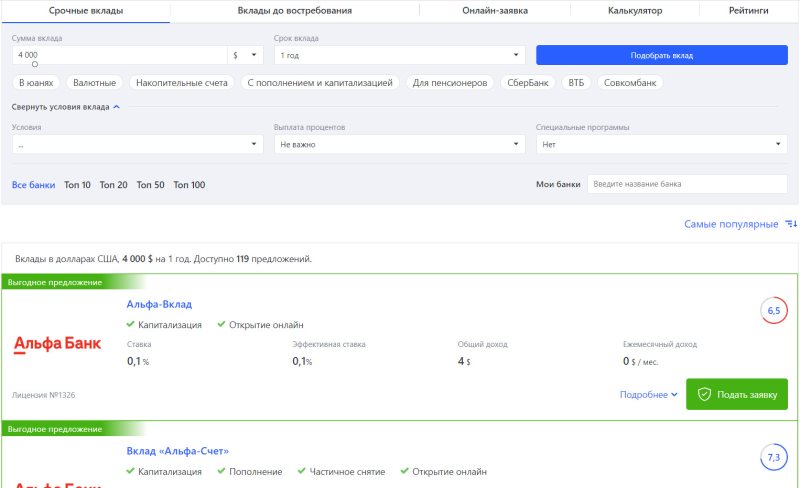Open the Срок вклада dropdown
Image resolution: width=800 pixels, height=488 pixels.
coord(399,55)
